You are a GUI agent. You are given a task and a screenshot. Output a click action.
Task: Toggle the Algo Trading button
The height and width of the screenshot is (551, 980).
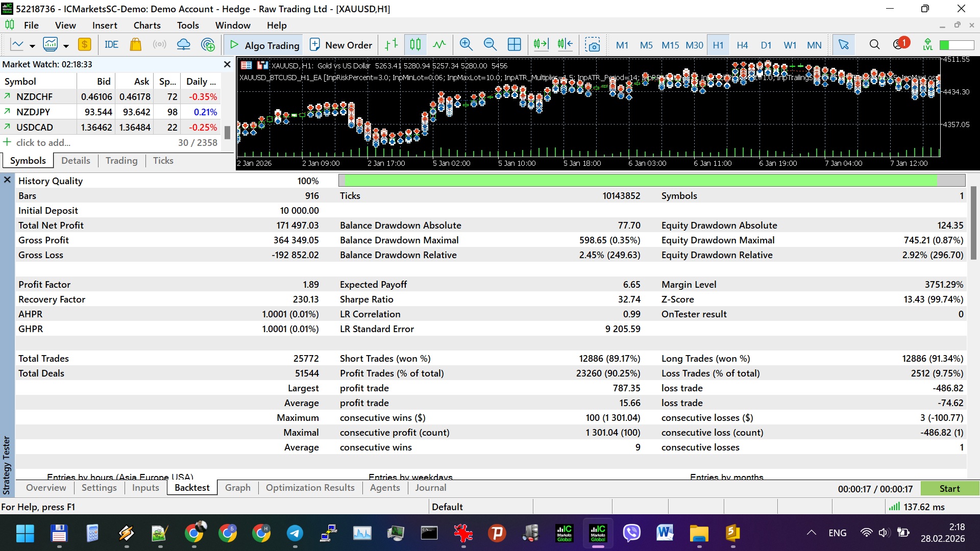[x=264, y=45]
